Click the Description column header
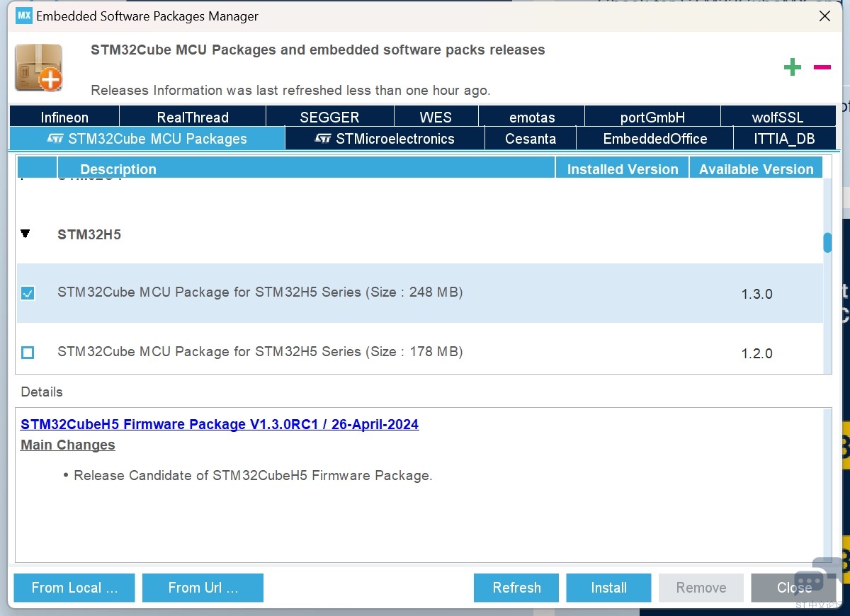Image resolution: width=850 pixels, height=616 pixels. click(306, 169)
